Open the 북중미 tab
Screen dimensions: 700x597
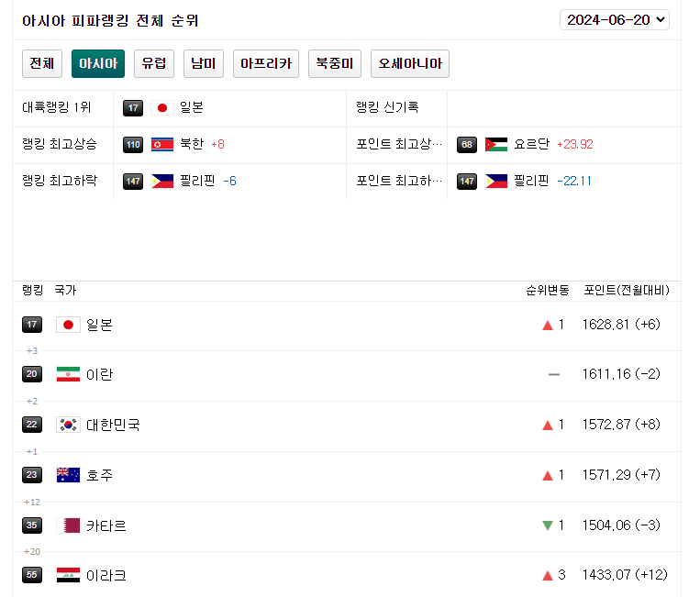click(335, 63)
